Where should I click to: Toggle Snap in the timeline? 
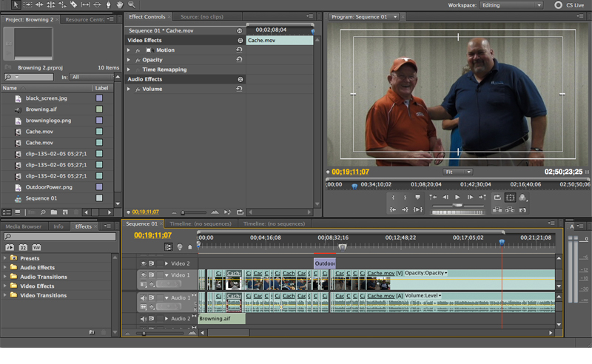169,247
